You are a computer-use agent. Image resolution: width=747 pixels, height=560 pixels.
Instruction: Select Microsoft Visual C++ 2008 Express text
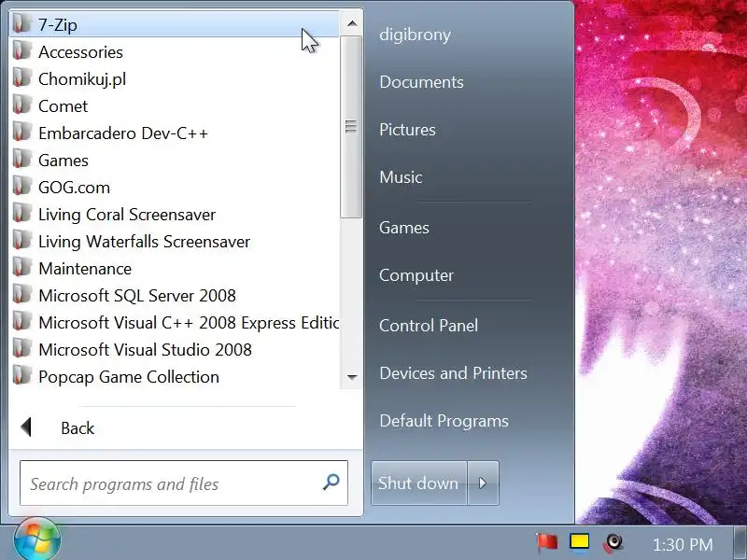click(189, 323)
